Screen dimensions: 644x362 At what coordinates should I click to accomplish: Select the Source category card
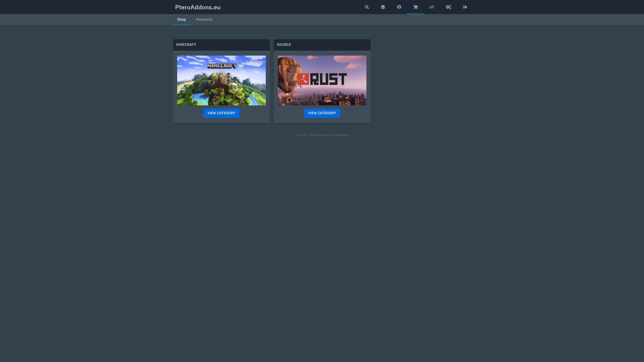click(322, 81)
